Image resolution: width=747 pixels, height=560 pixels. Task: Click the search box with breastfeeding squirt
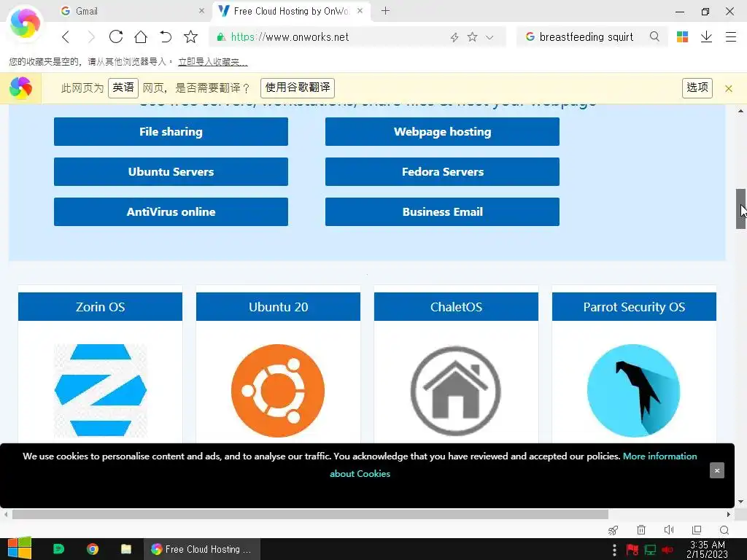tap(591, 37)
